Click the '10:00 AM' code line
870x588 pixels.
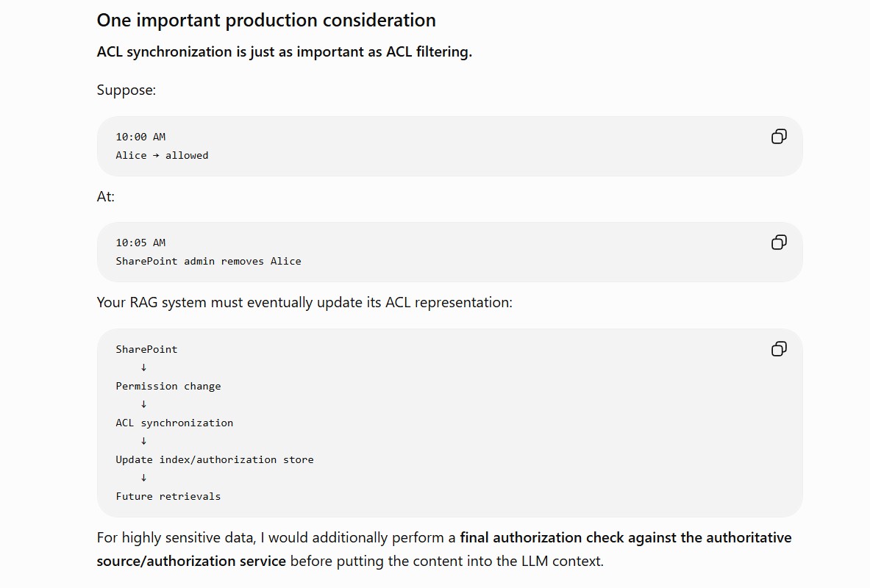[x=140, y=137]
